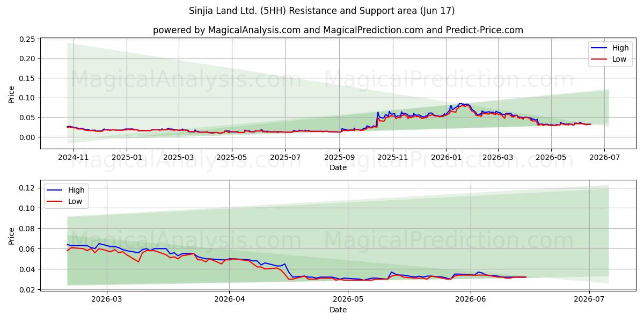Click the '2026-07' x-axis label in top chart
The width and height of the screenshot is (644, 322).
click(604, 158)
